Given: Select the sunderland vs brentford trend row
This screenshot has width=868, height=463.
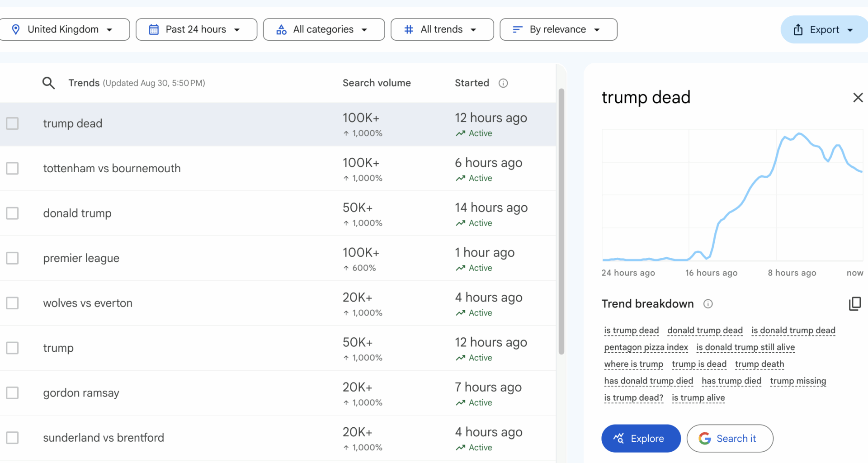Looking at the screenshot, I should tap(278, 438).
